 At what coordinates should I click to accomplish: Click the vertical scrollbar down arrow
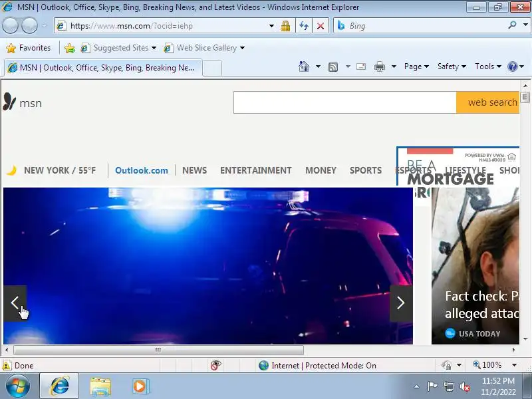[x=525, y=339]
